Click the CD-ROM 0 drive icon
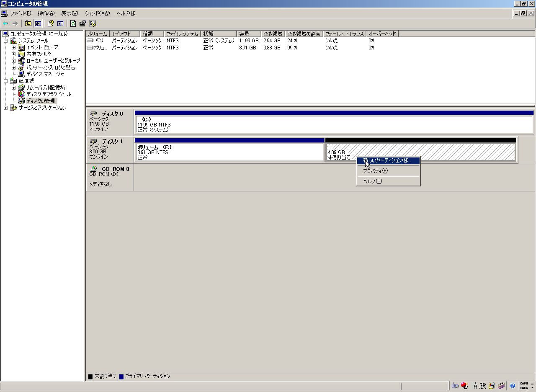The width and height of the screenshot is (536, 392). click(x=93, y=169)
